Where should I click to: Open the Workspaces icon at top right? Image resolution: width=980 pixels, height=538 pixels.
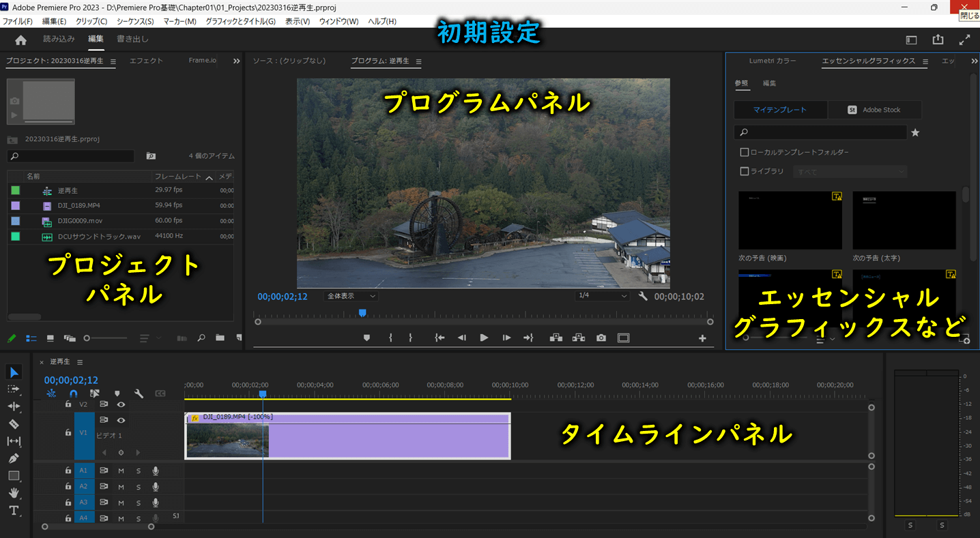point(911,40)
